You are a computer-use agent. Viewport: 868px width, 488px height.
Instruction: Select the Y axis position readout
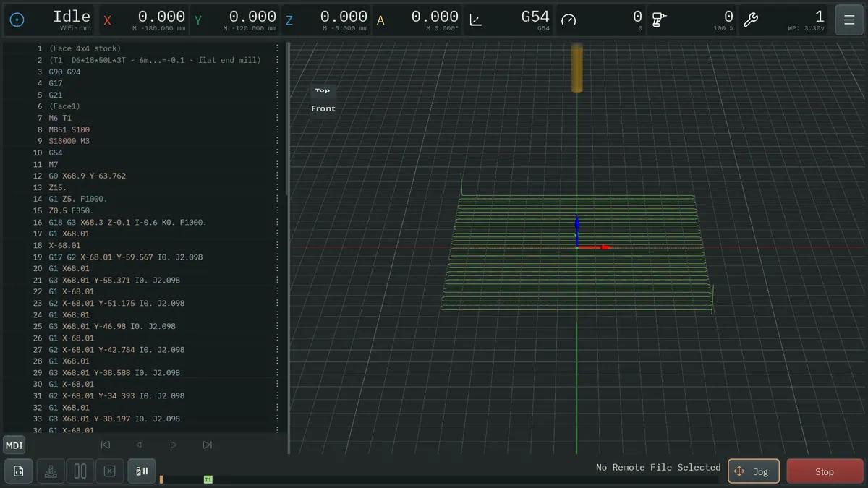coord(234,20)
